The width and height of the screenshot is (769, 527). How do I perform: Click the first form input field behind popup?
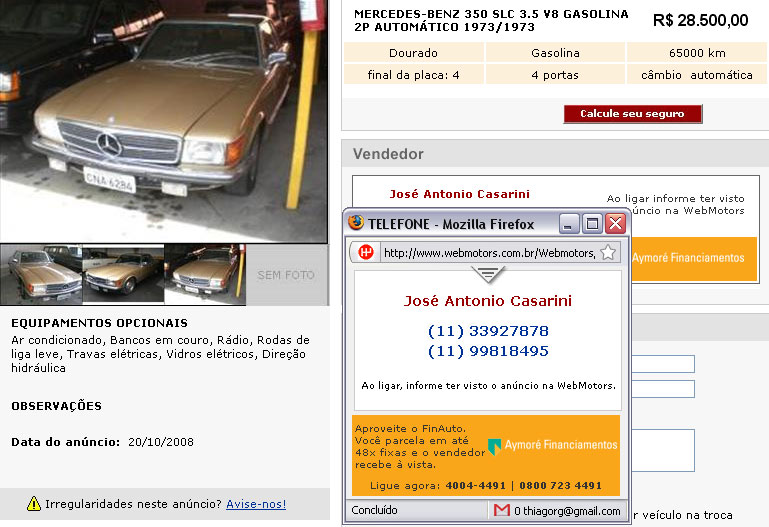(x=663, y=364)
